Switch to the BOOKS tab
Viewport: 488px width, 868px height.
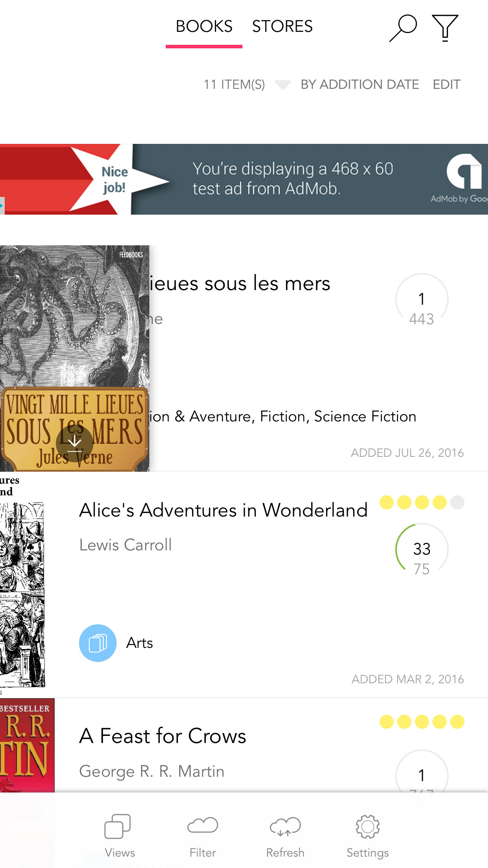(x=204, y=27)
